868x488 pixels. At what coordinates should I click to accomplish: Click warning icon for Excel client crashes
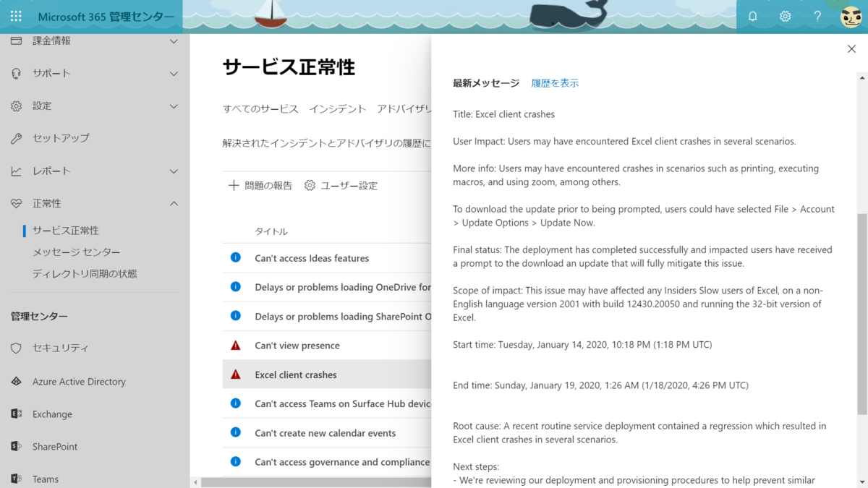click(x=235, y=374)
